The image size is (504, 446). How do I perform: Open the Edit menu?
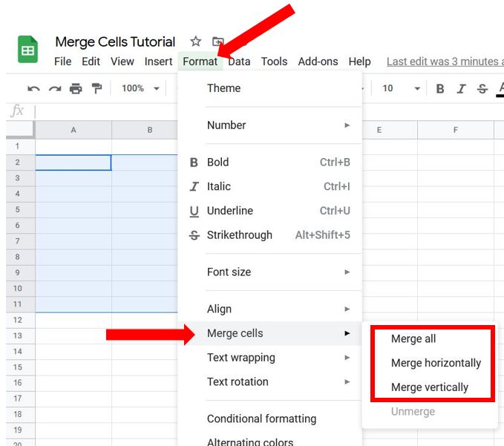91,62
